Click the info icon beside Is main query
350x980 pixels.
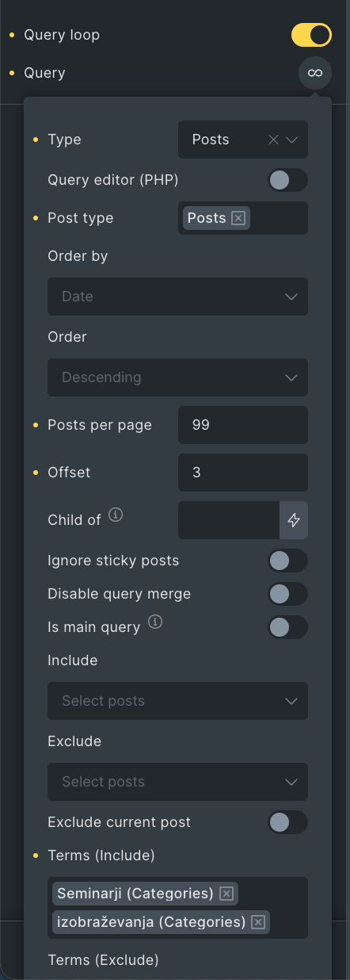[x=155, y=622]
